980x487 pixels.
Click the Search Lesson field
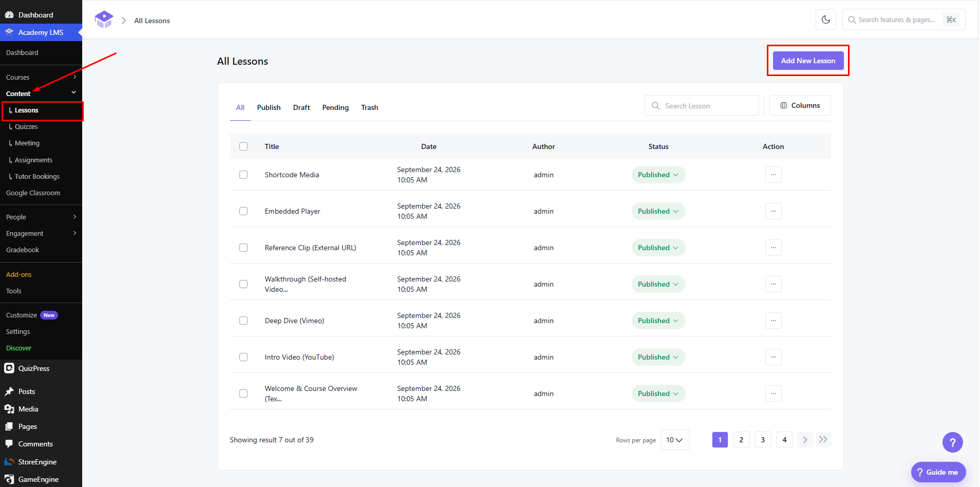pyautogui.click(x=702, y=105)
